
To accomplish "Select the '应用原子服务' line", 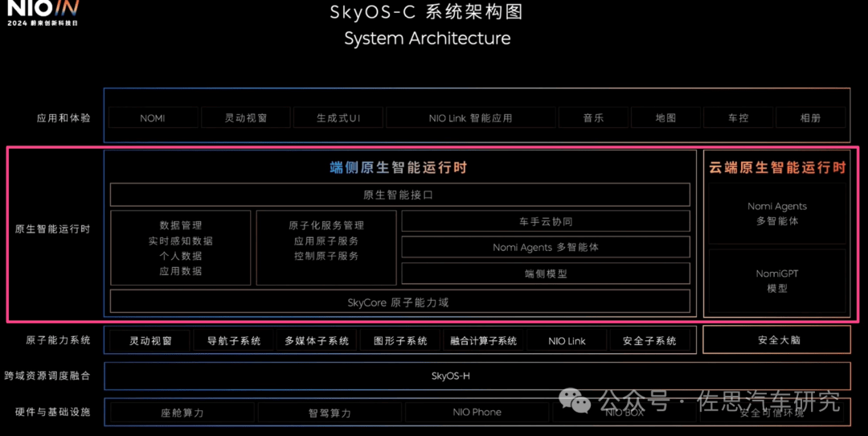I will (x=326, y=241).
